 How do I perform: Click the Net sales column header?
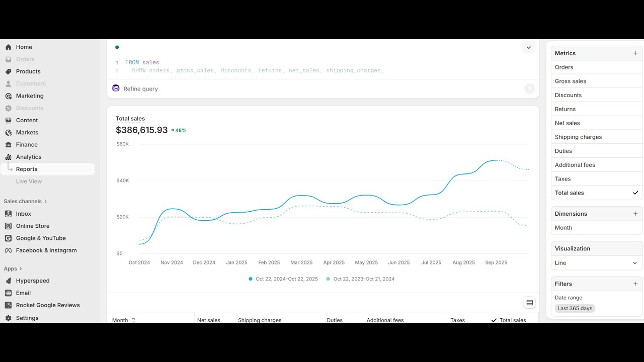click(209, 320)
